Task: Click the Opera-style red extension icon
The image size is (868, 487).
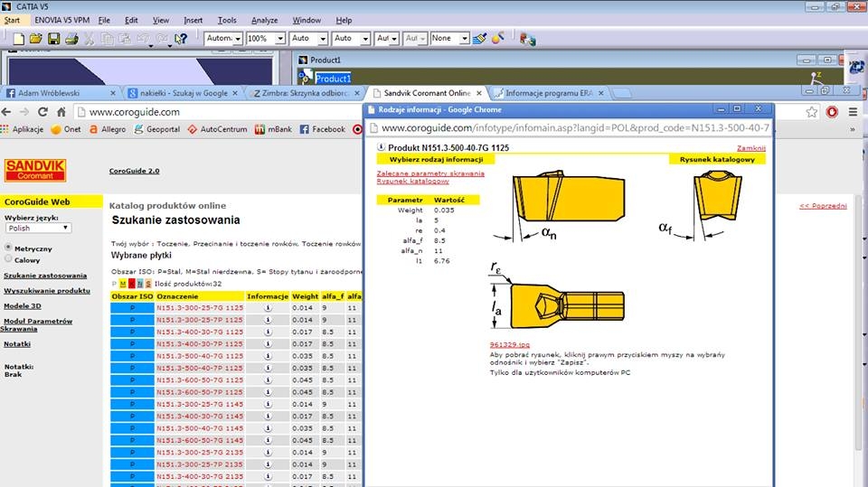Action: pyautogui.click(x=832, y=112)
